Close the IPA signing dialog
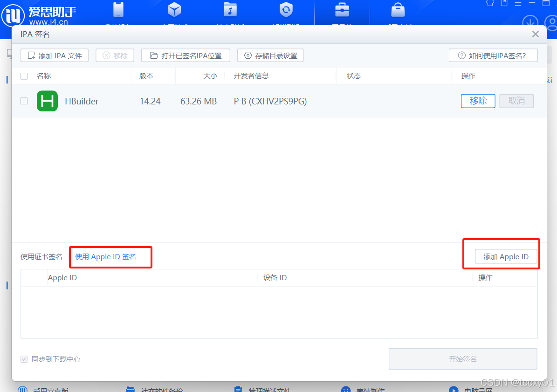This screenshot has width=557, height=392. (536, 34)
